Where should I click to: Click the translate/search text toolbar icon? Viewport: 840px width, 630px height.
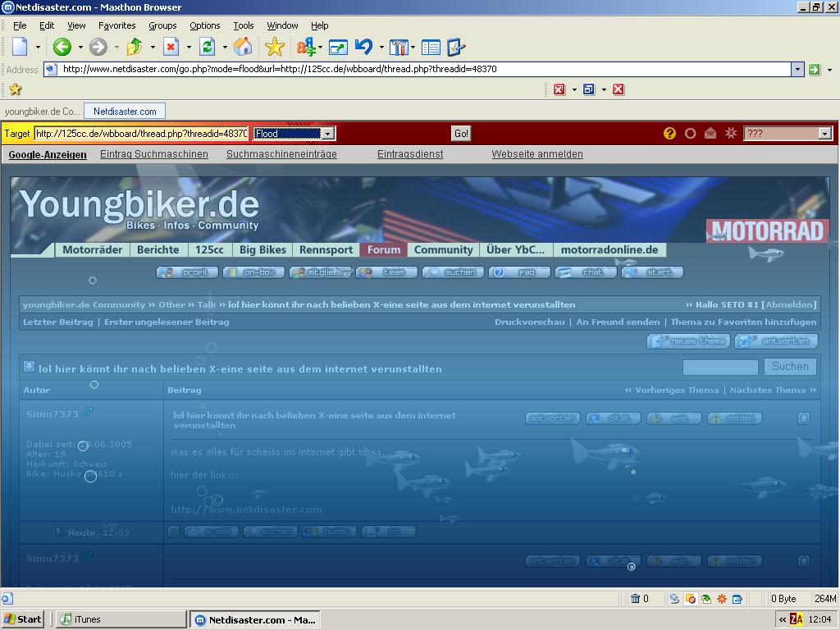pyautogui.click(x=306, y=47)
